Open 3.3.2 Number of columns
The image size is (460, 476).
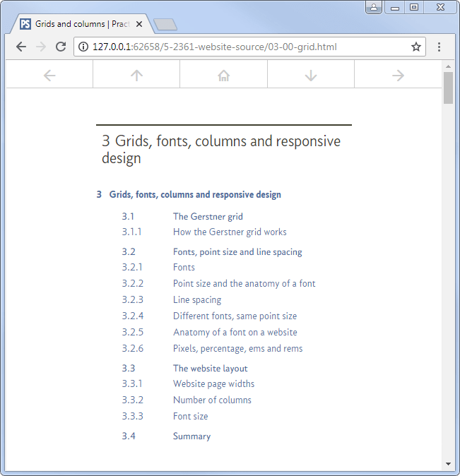187,400
